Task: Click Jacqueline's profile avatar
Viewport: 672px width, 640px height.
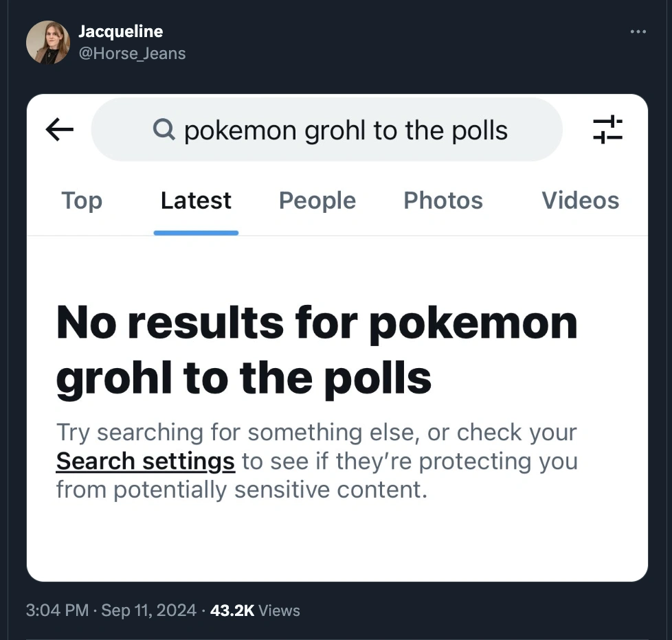Action: [x=48, y=42]
